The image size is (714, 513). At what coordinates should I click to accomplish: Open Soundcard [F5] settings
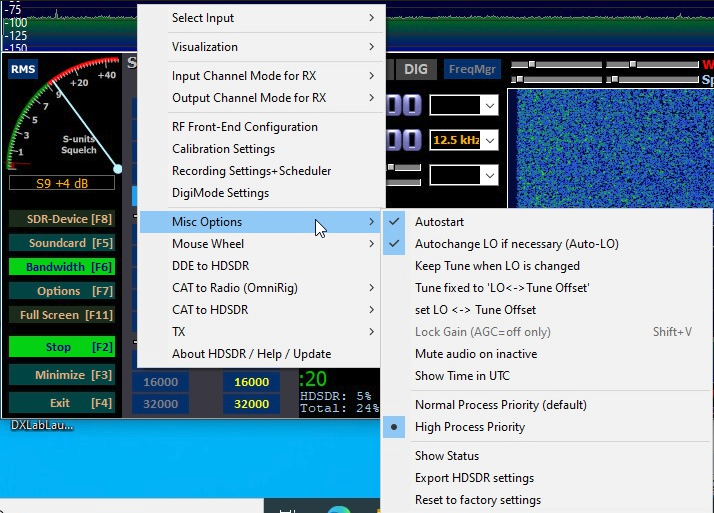(62, 243)
